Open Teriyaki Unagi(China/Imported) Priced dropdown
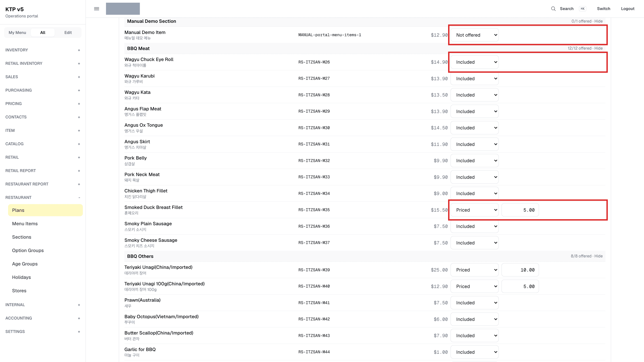644x362 pixels. click(475, 270)
